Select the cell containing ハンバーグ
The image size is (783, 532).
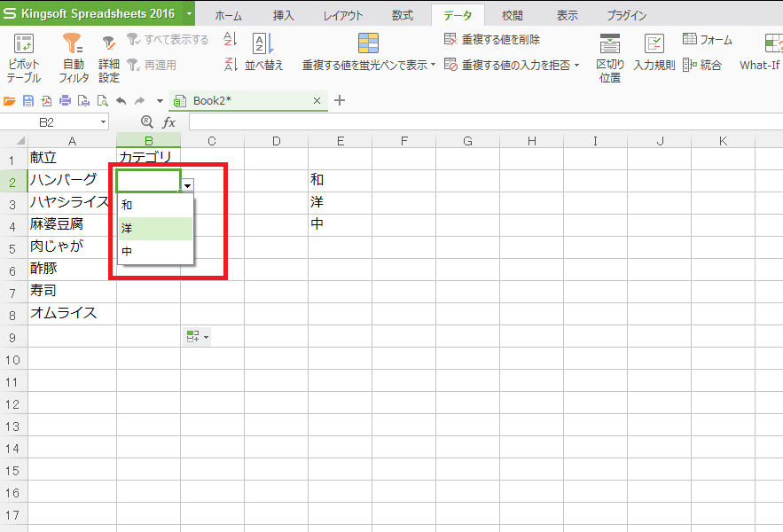72,181
